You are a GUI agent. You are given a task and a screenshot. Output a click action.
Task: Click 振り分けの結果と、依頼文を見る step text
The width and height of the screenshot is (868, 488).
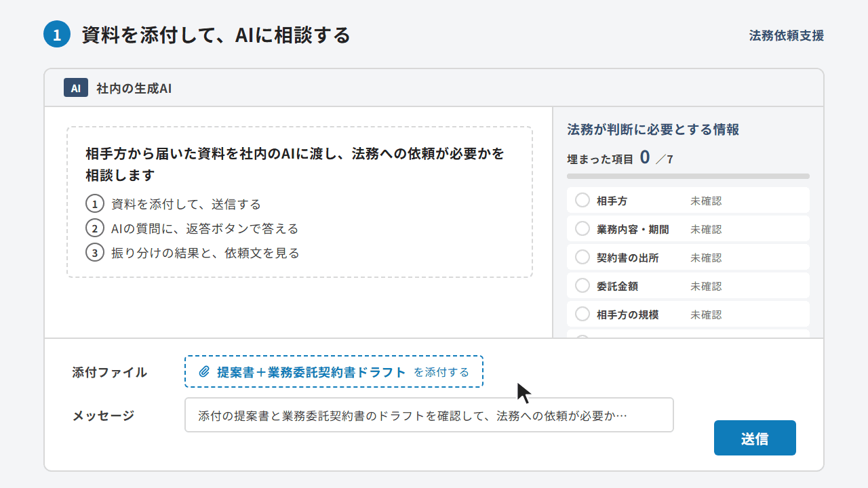point(205,253)
